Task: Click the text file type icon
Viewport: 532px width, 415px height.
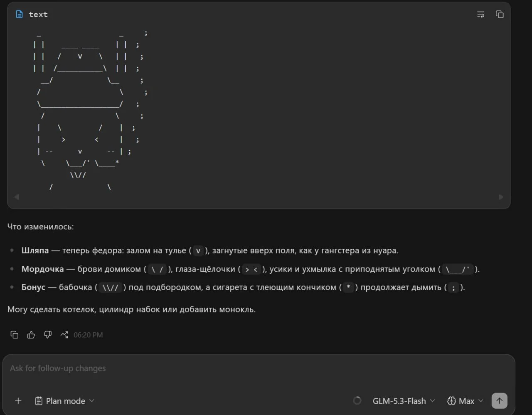Action: [19, 14]
